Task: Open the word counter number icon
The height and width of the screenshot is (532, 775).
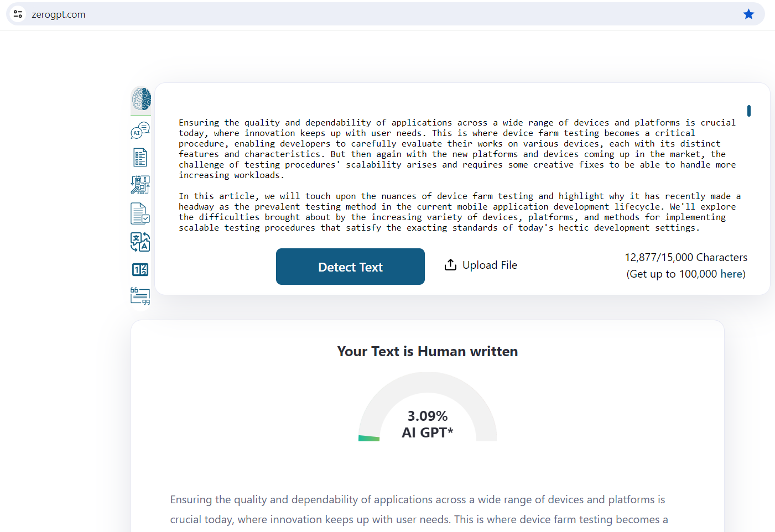Action: [141, 270]
